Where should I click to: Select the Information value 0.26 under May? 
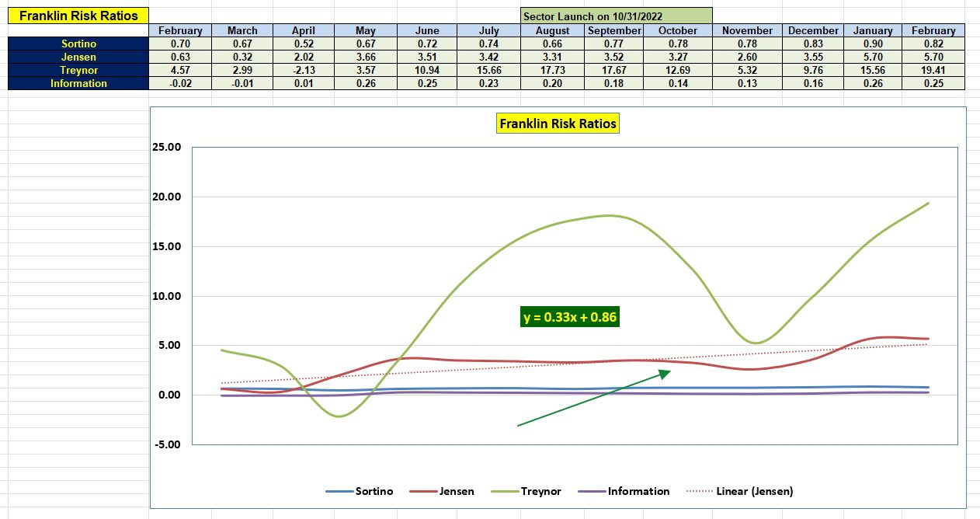tap(366, 82)
